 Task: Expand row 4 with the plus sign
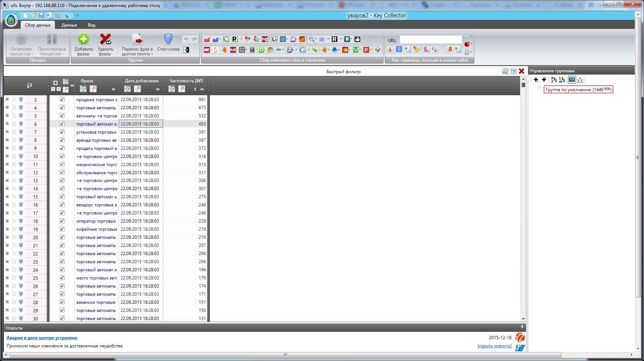[7, 107]
